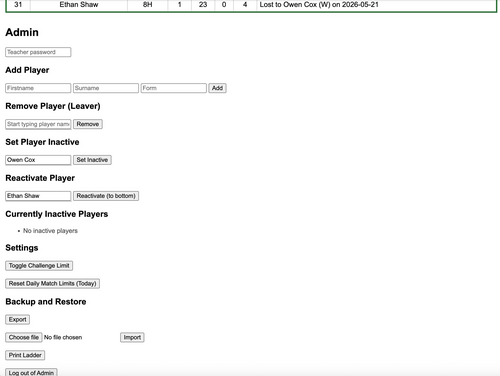The height and width of the screenshot is (376, 500).
Task: Click the Export backup button
Action: pos(17,320)
